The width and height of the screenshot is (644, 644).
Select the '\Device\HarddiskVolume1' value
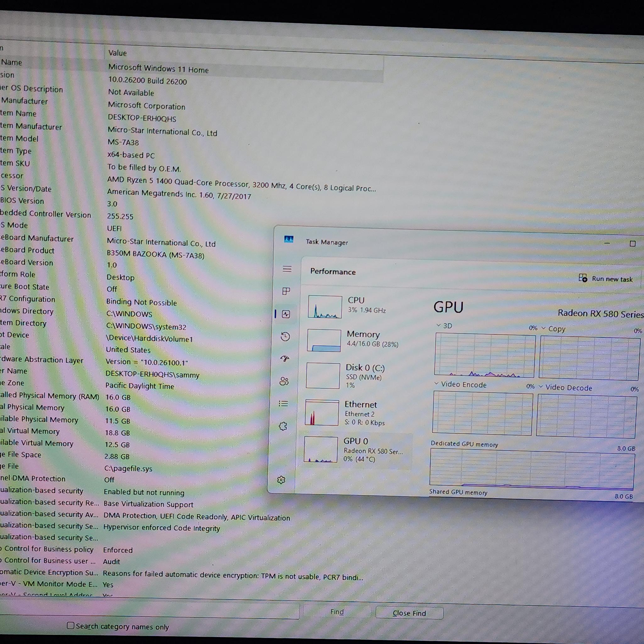pyautogui.click(x=149, y=338)
